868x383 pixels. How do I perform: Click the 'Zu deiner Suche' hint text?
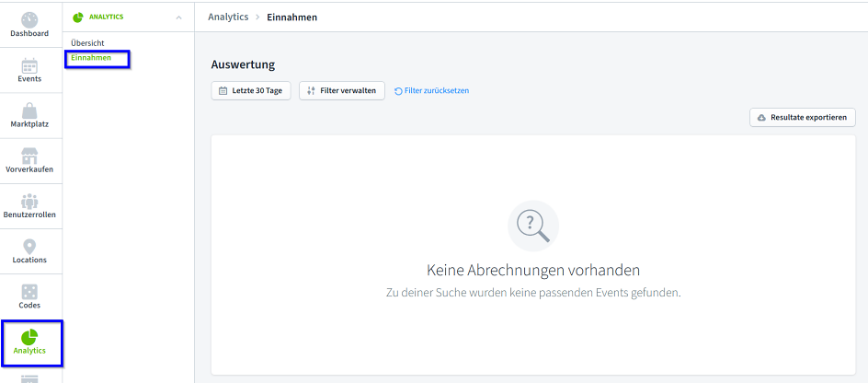point(533,293)
